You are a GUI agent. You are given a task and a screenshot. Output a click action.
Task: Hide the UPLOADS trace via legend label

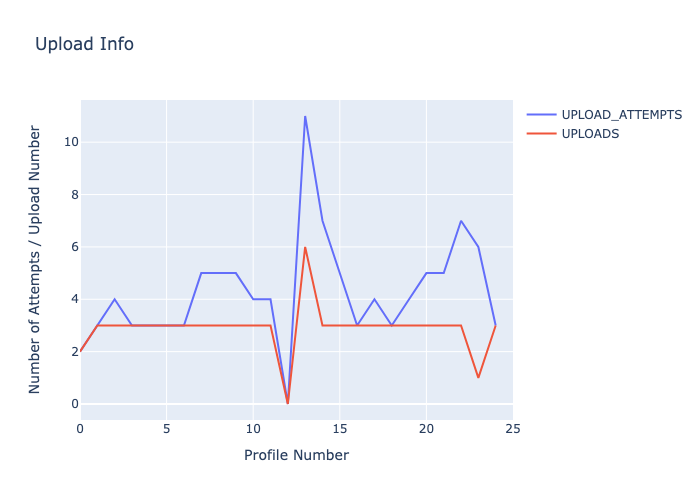coord(590,134)
